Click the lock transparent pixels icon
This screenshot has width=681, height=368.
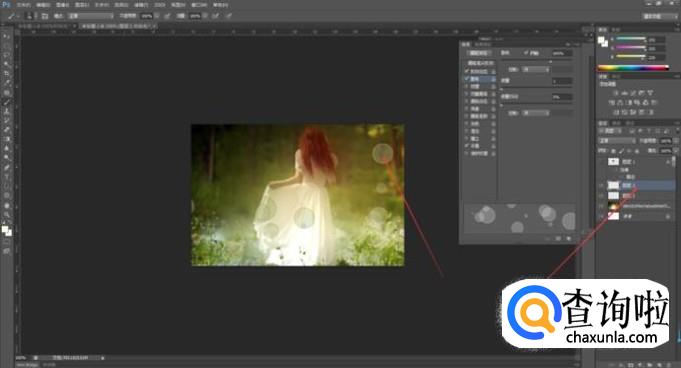pyautogui.click(x=613, y=151)
